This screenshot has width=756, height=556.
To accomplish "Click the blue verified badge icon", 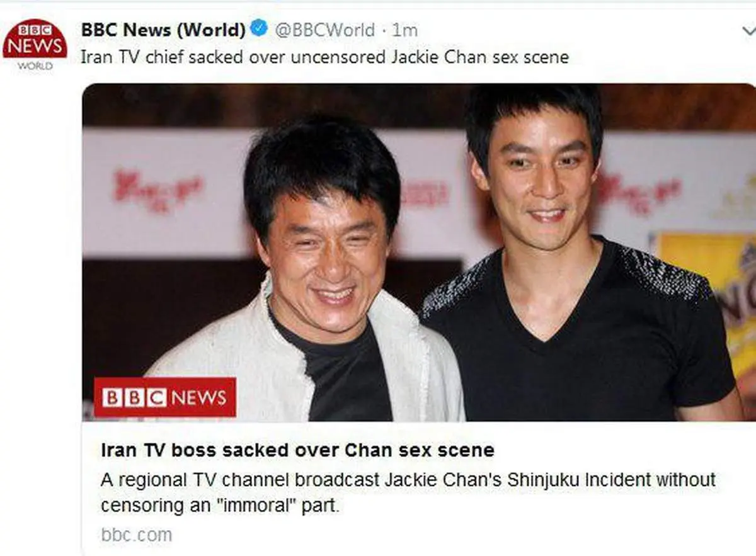I will 260,28.
